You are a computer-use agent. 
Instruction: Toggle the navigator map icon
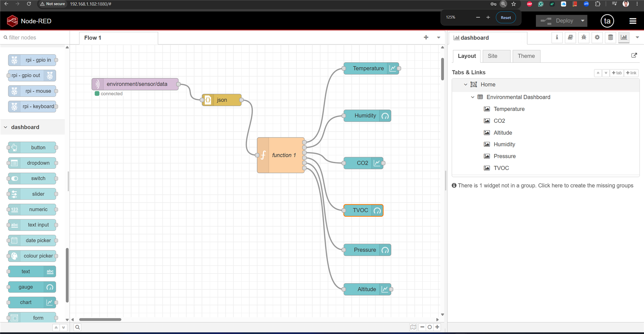(x=413, y=327)
